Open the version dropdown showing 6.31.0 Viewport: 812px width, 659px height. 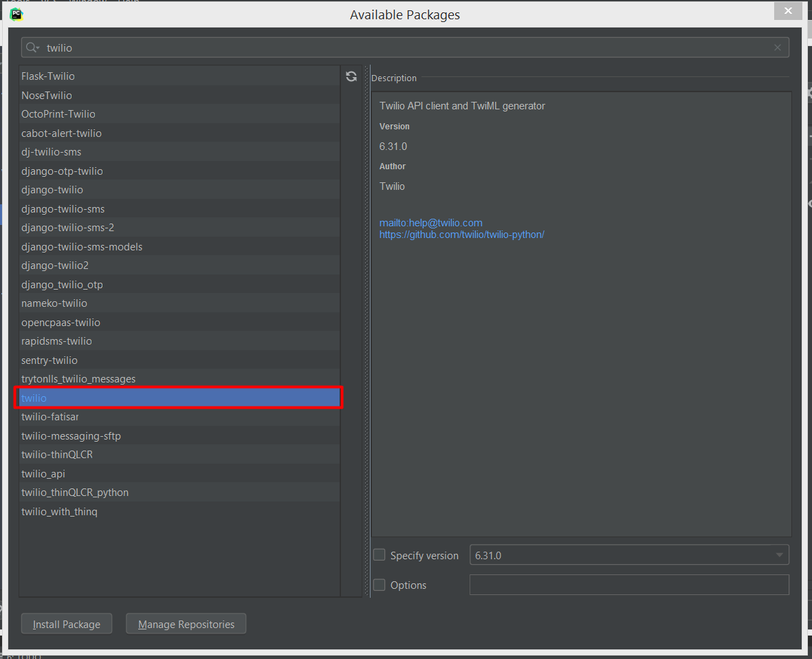[628, 555]
